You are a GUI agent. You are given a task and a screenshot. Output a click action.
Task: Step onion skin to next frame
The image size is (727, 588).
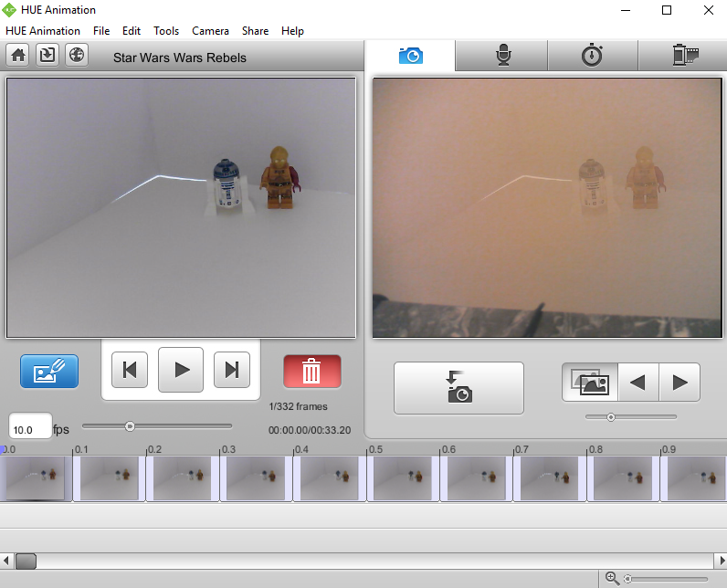click(x=680, y=383)
